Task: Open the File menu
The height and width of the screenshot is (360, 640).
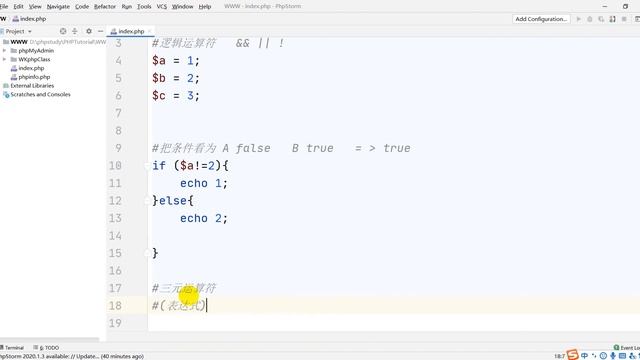Action: [4, 7]
